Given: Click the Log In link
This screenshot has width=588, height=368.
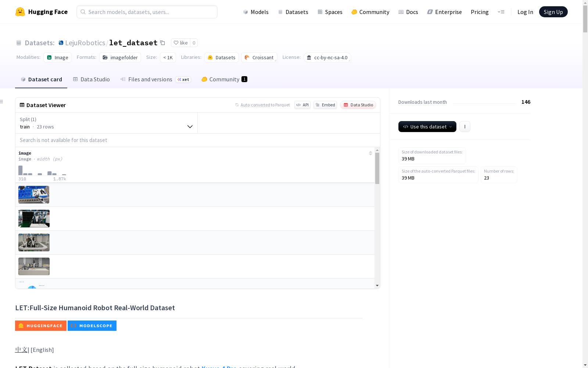Looking at the screenshot, I should pyautogui.click(x=525, y=12).
